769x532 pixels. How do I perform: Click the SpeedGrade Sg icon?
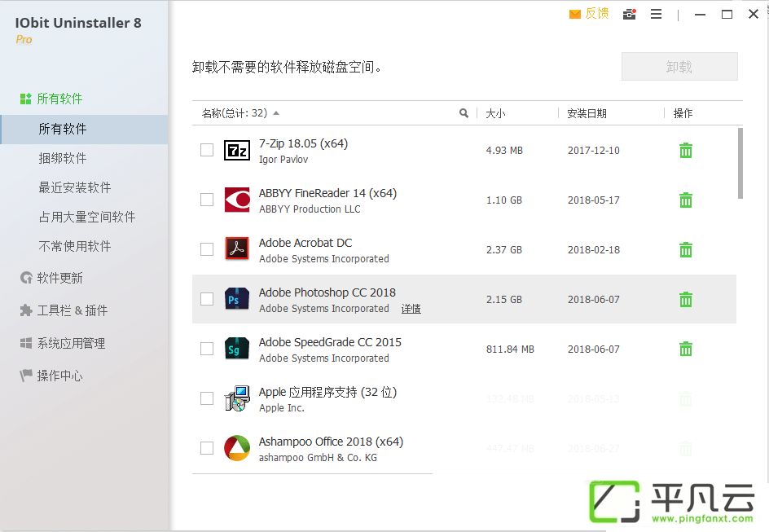coord(237,349)
